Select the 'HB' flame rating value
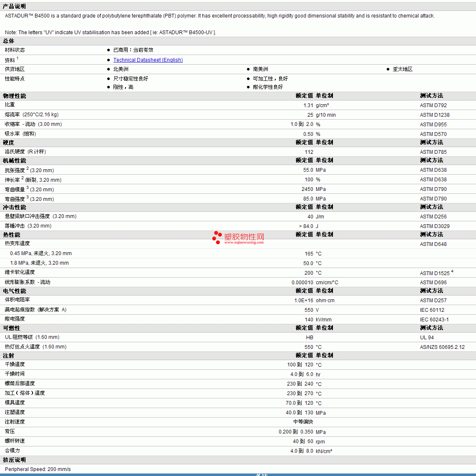The image size is (476, 476). click(310, 338)
